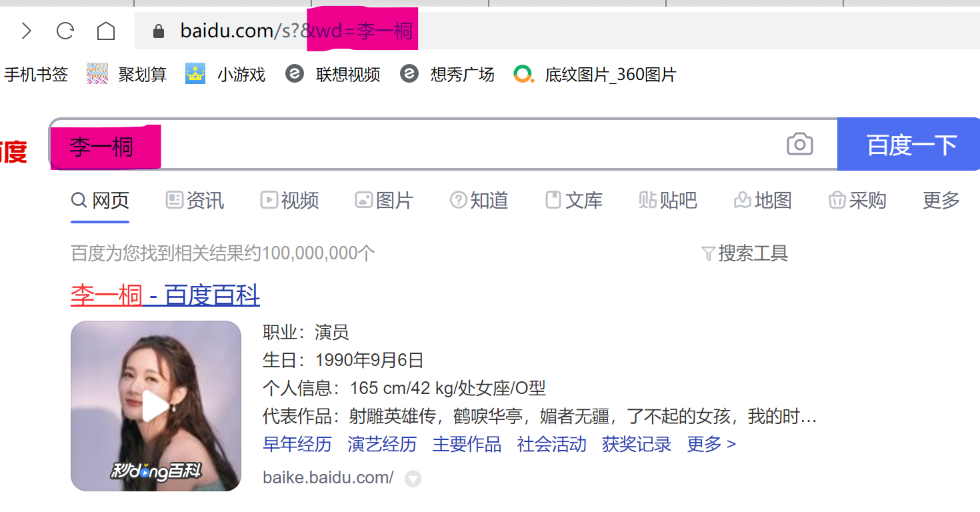Open image search via camera icon
This screenshot has width=980, height=512.
click(799, 143)
